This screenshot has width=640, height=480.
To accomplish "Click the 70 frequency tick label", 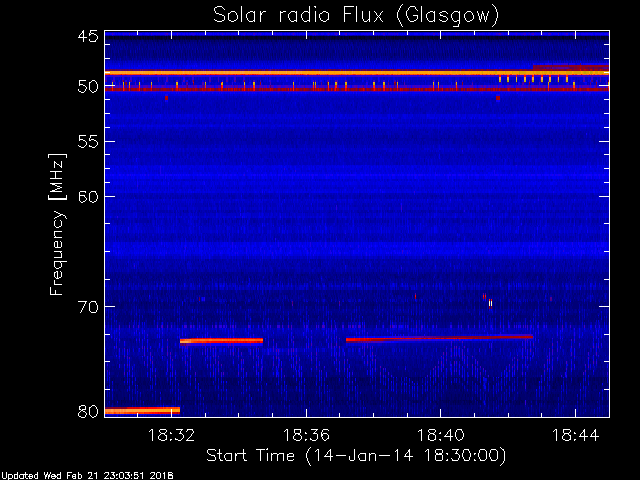I will 88,307.
